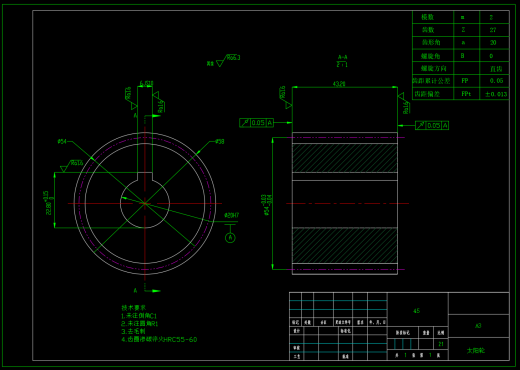The image size is (520, 370).
Task: Select the 43.26 width dimension text
Action: 339,84
